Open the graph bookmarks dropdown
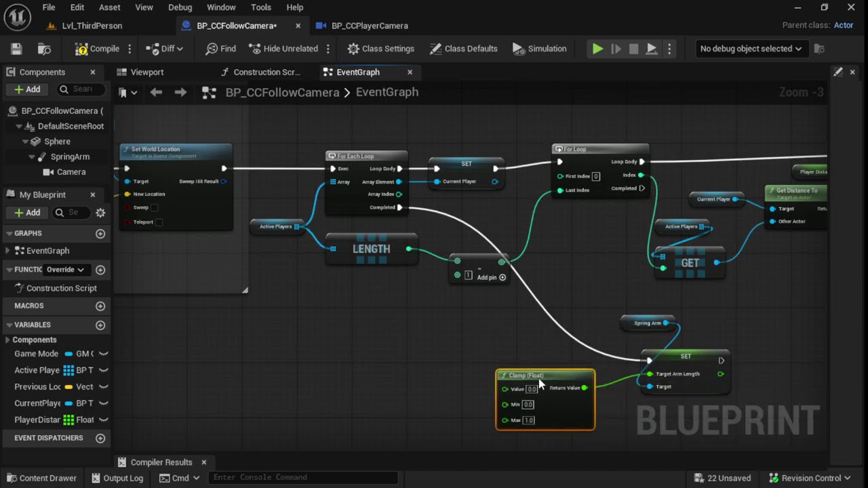This screenshot has width=868, height=488. pyautogui.click(x=127, y=92)
